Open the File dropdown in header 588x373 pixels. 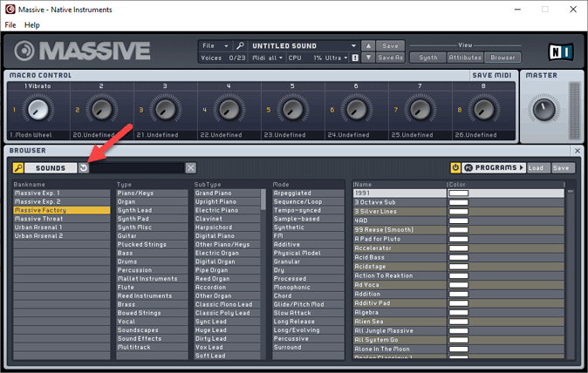pos(215,45)
